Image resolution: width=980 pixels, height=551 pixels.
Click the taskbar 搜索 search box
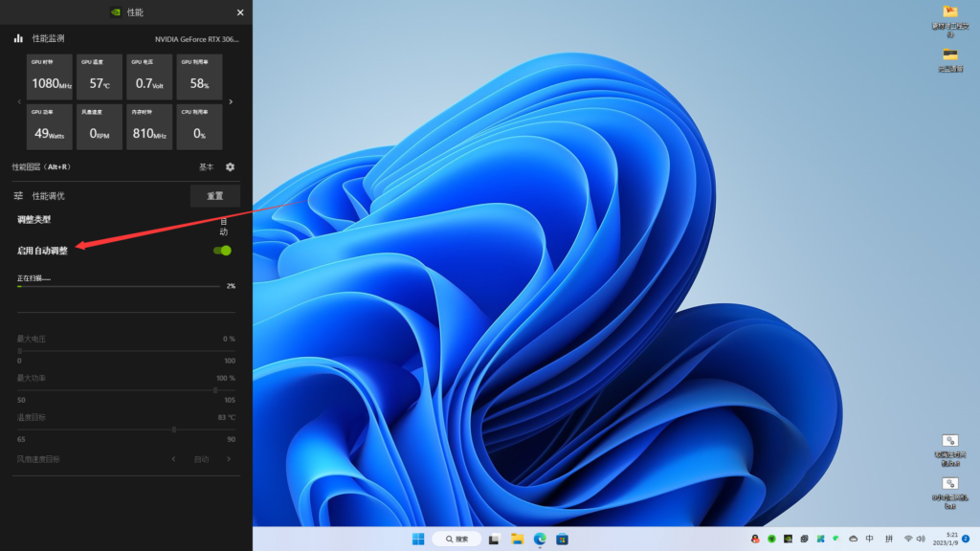[457, 539]
